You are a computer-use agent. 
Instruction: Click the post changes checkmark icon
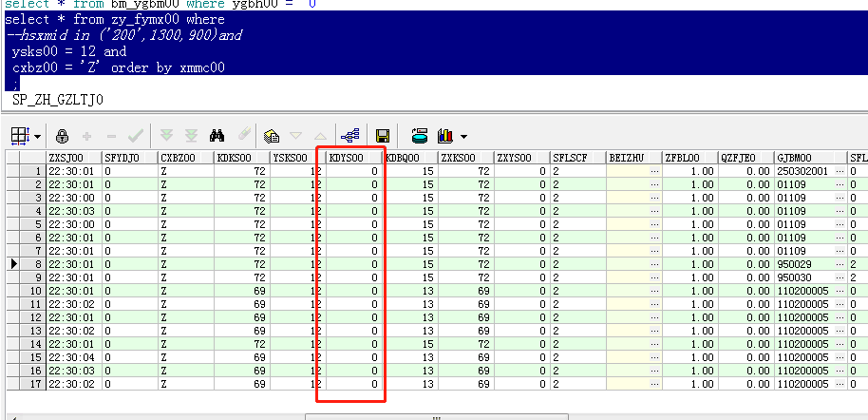(136, 136)
